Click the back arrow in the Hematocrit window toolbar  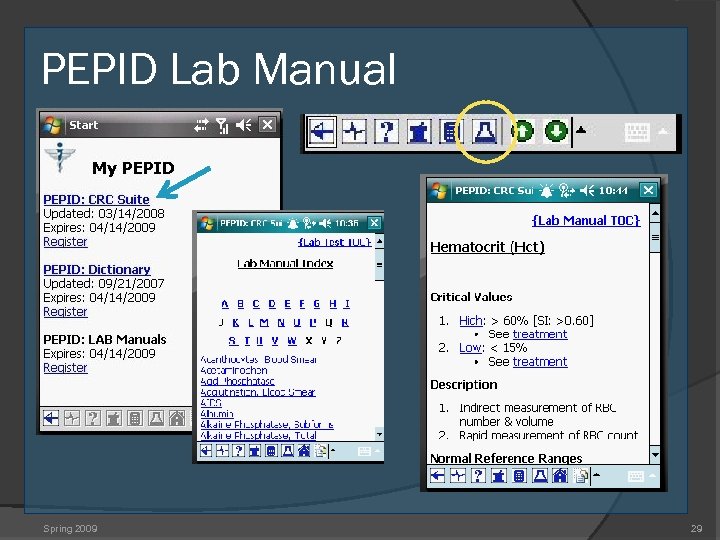(437, 476)
